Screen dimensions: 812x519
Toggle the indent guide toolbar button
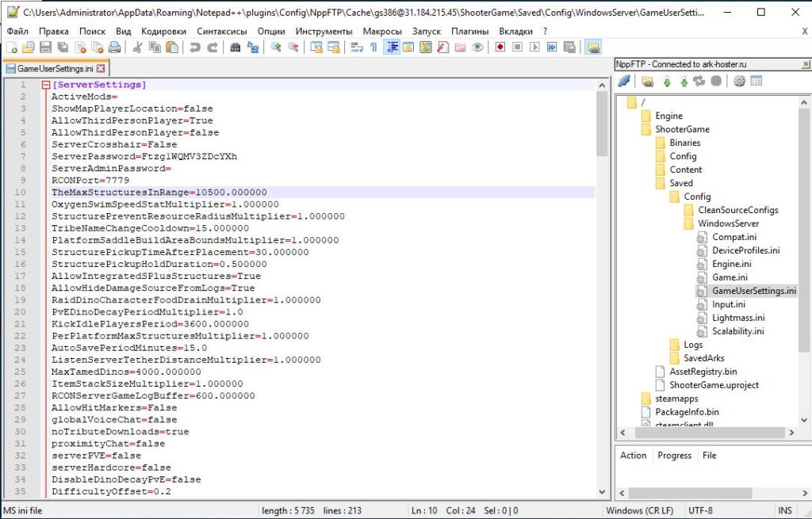tap(392, 48)
